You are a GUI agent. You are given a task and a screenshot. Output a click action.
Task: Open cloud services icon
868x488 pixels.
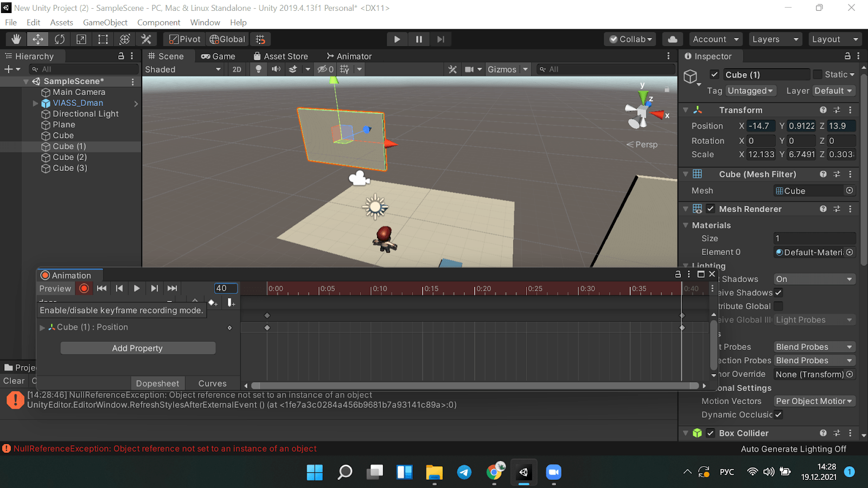coord(673,39)
